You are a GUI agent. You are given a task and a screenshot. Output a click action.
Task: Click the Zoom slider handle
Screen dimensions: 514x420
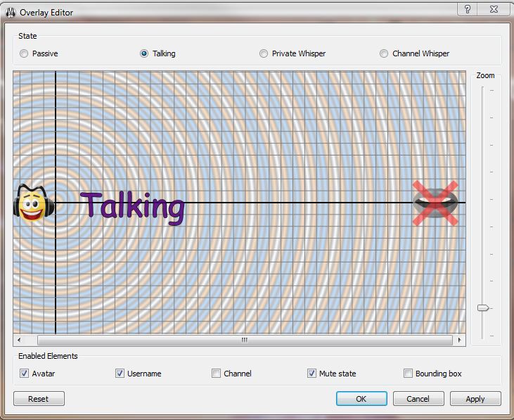pyautogui.click(x=483, y=307)
